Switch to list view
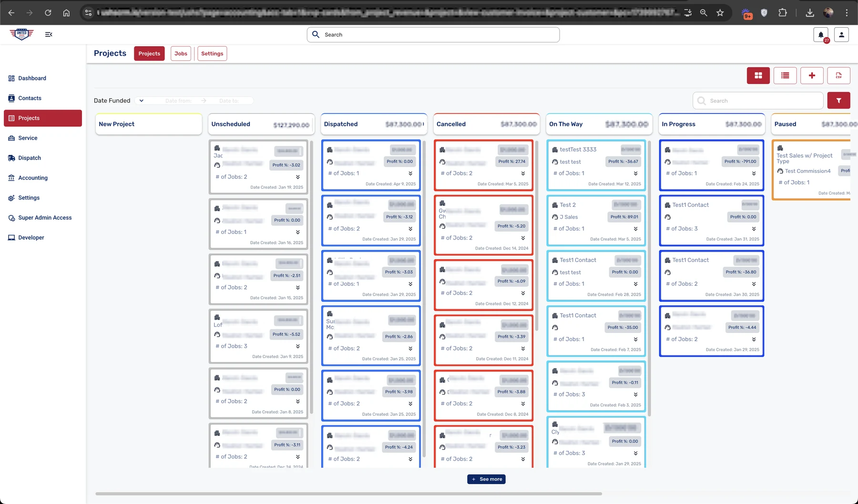The image size is (858, 504). point(785,75)
